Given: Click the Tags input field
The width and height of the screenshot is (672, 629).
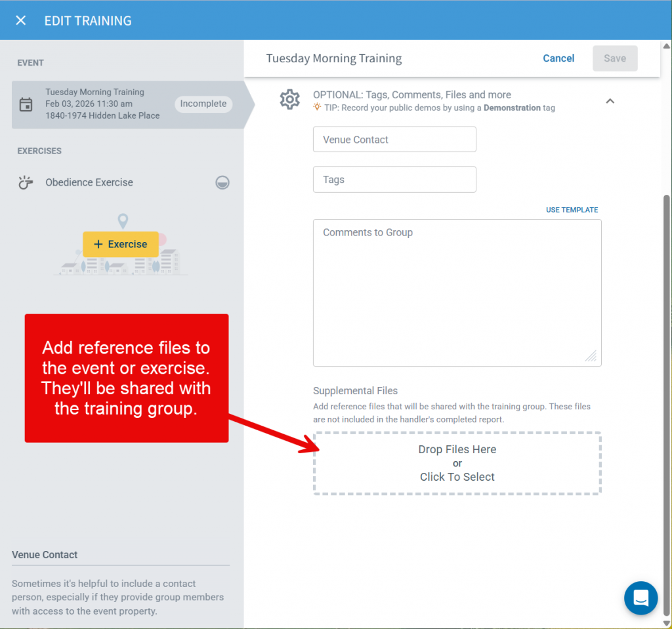Looking at the screenshot, I should [394, 179].
